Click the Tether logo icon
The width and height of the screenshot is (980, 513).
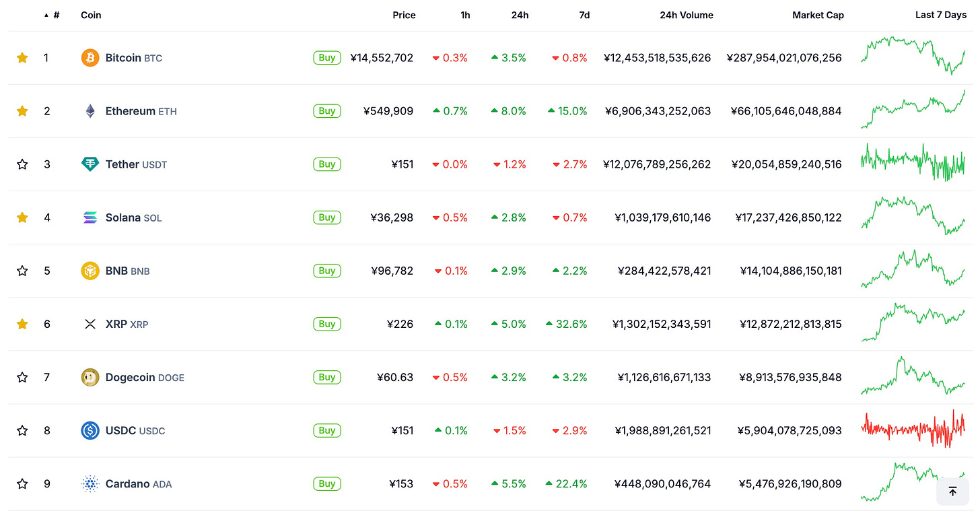[x=90, y=164]
